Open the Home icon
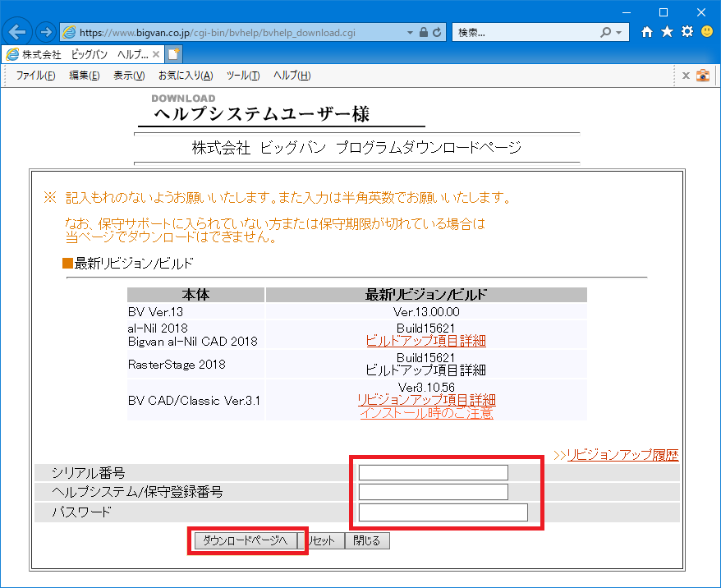The width and height of the screenshot is (721, 588). [647, 32]
